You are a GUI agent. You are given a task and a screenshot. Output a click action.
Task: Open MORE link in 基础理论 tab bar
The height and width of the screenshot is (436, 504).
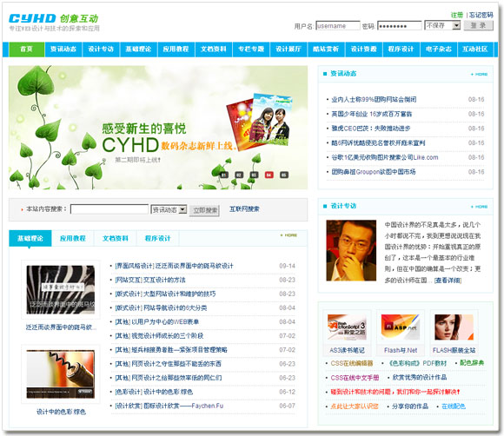(288, 235)
